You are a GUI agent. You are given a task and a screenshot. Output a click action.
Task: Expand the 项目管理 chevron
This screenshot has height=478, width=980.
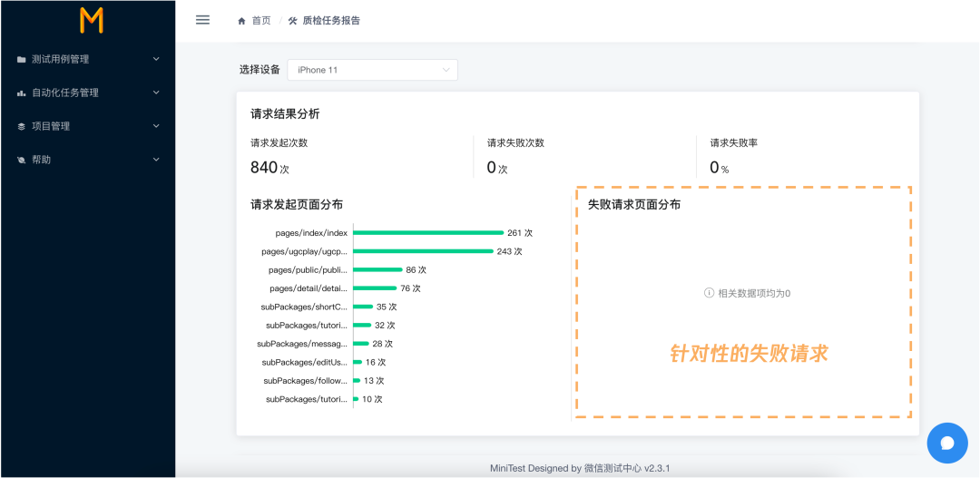tap(156, 125)
